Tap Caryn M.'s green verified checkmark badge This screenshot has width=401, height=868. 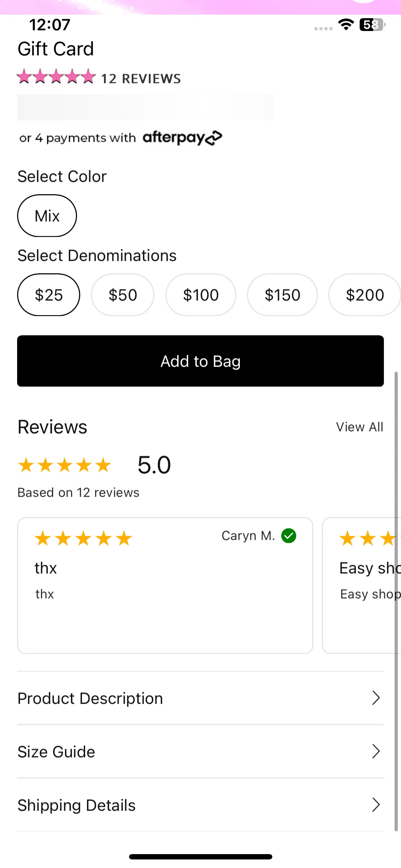click(x=289, y=536)
